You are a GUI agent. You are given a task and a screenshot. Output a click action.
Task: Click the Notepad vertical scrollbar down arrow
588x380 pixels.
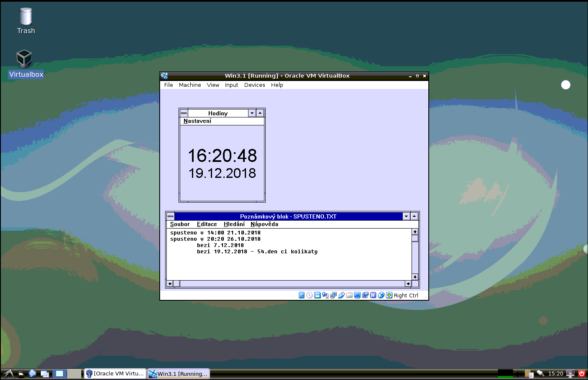tap(415, 277)
